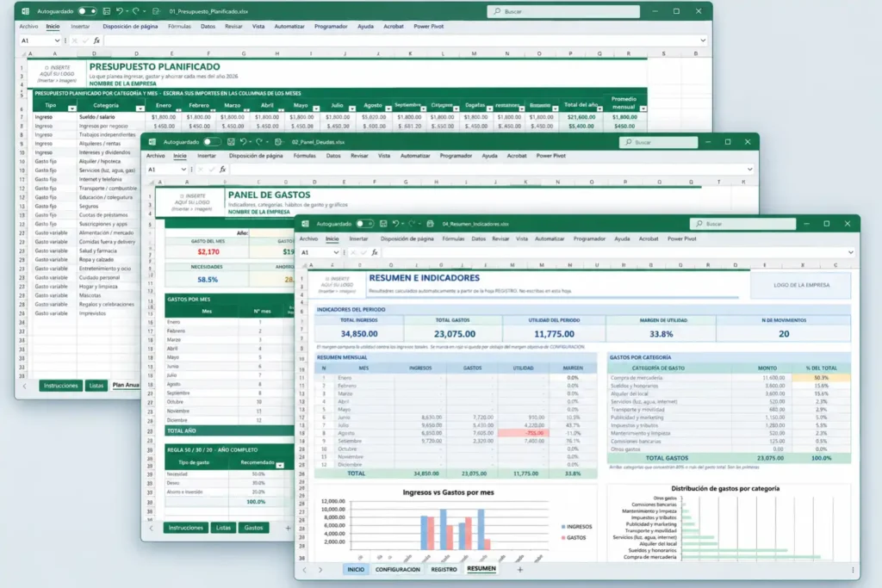
Task: Expand formula bar in Presupuesto window
Action: click(x=703, y=40)
